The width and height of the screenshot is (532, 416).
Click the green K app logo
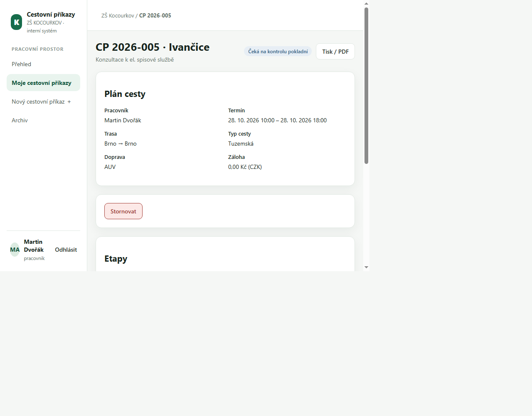(x=16, y=22)
